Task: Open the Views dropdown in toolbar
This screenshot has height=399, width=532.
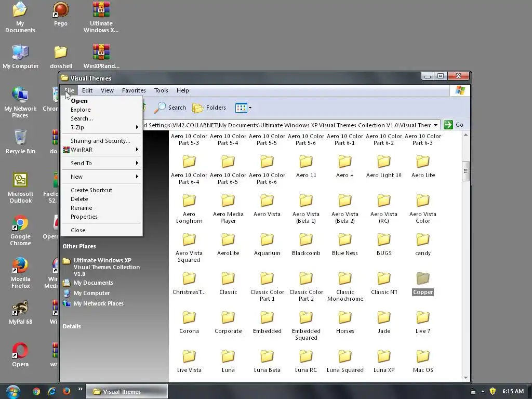Action: pos(243,108)
